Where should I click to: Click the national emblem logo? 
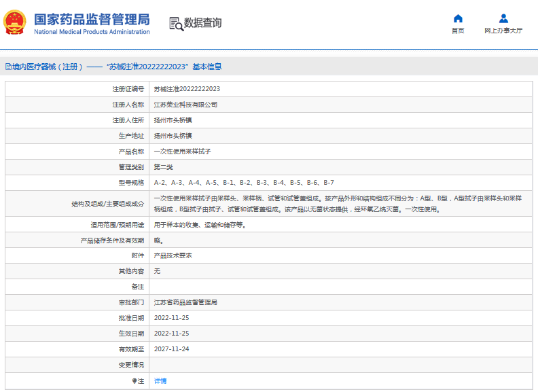[x=15, y=22]
